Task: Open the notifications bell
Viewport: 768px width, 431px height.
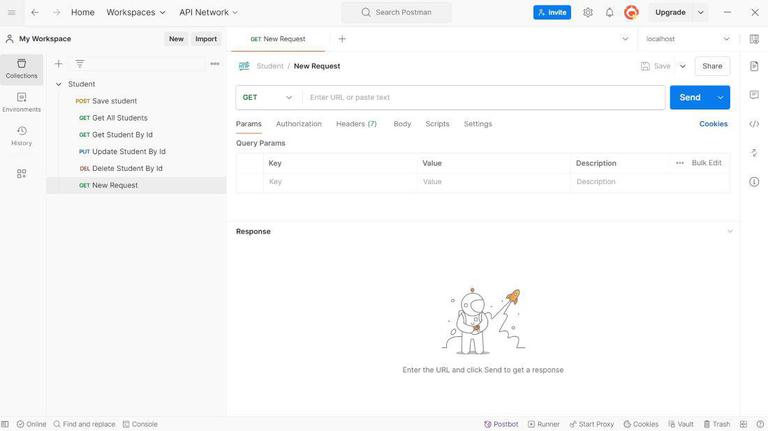Action: (609, 12)
